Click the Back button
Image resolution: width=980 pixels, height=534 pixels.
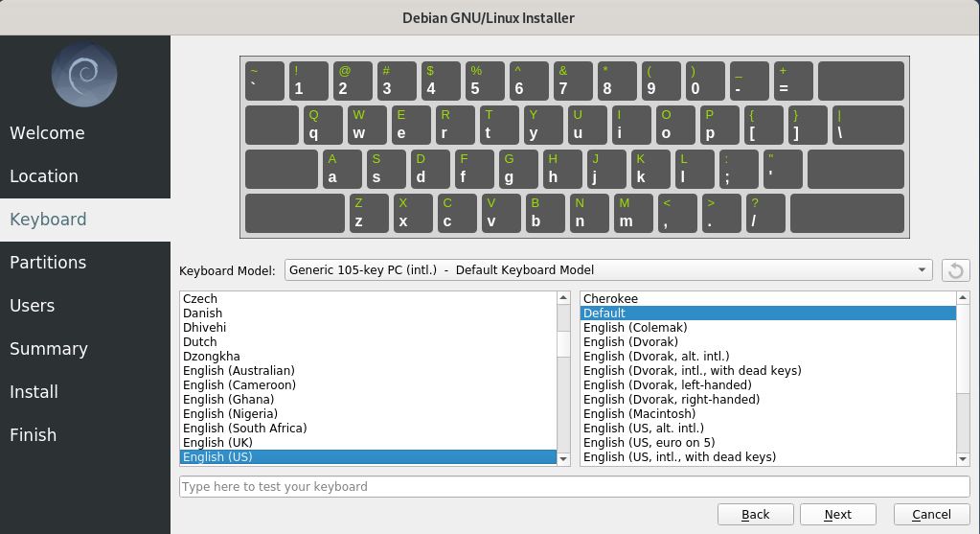755,515
